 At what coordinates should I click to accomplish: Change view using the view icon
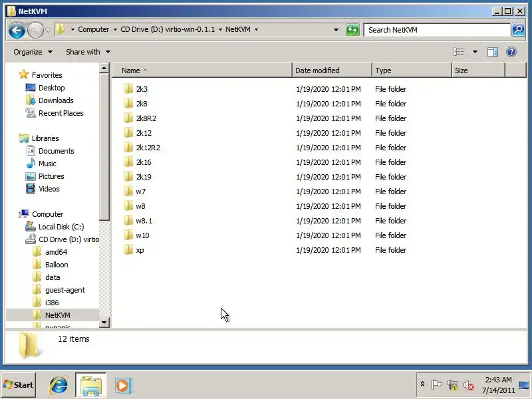(459, 52)
